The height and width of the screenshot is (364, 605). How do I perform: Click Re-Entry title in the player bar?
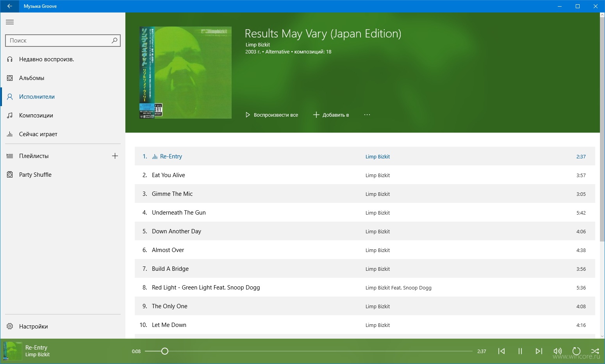36,347
